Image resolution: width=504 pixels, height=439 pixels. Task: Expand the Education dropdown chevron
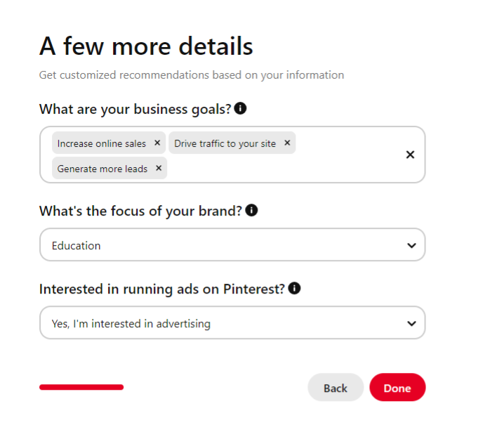pos(412,246)
